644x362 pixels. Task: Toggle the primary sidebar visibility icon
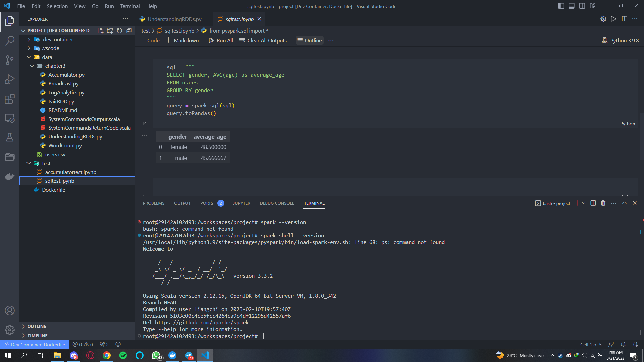click(x=561, y=6)
